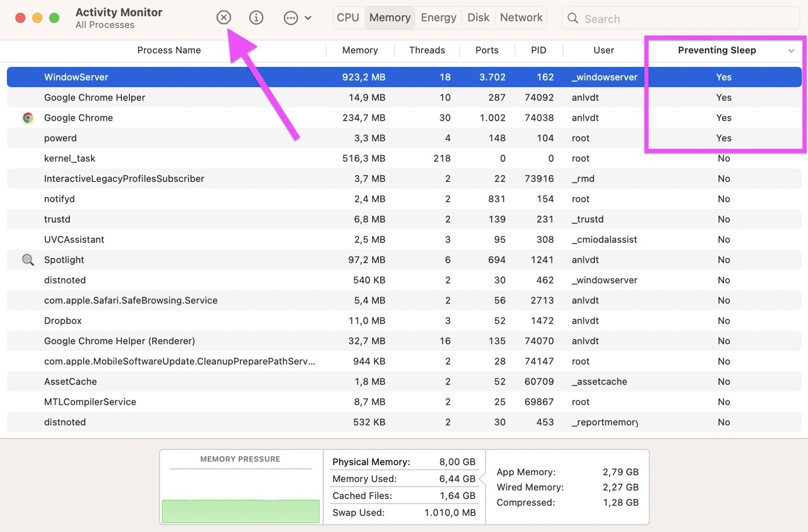Expand the chevron beside the ellipsis button
Screen dimensions: 808x532
pyautogui.click(x=308, y=18)
